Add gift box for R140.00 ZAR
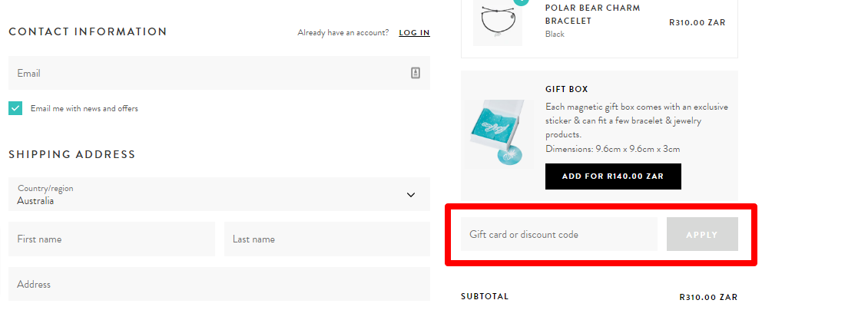Image resolution: width=868 pixels, height=310 pixels. (612, 176)
